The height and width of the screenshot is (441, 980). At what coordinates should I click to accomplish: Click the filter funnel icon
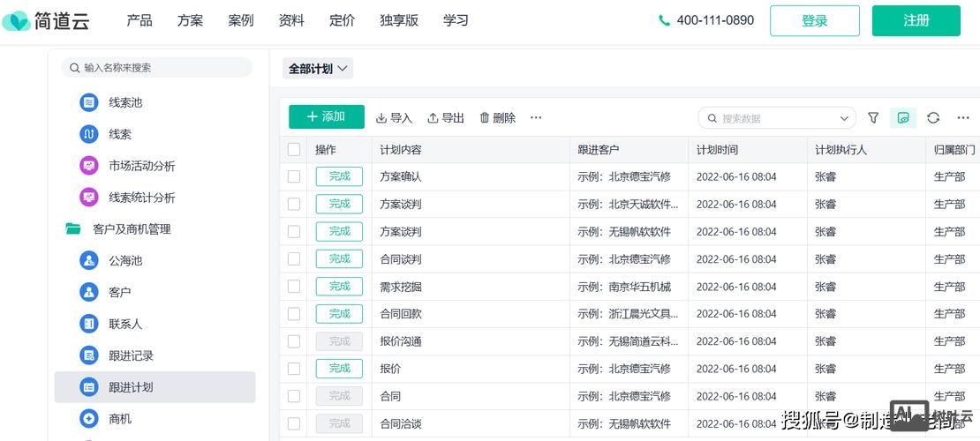pyautogui.click(x=874, y=118)
